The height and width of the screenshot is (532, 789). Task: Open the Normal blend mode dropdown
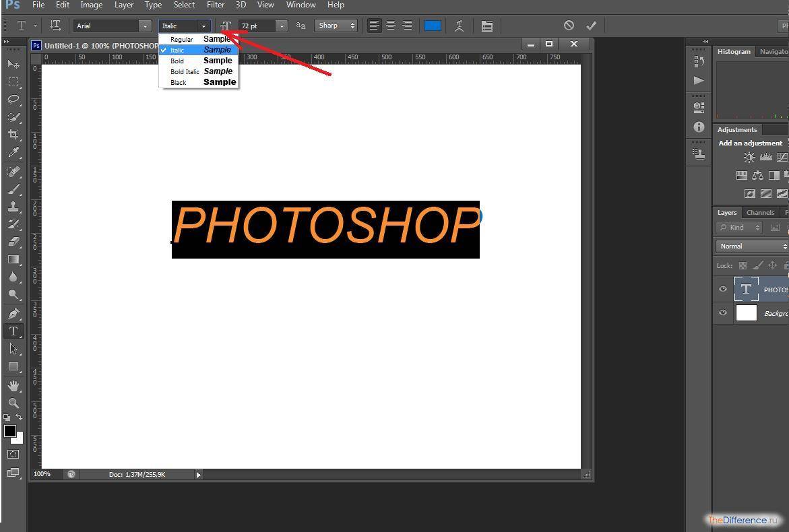click(x=751, y=246)
